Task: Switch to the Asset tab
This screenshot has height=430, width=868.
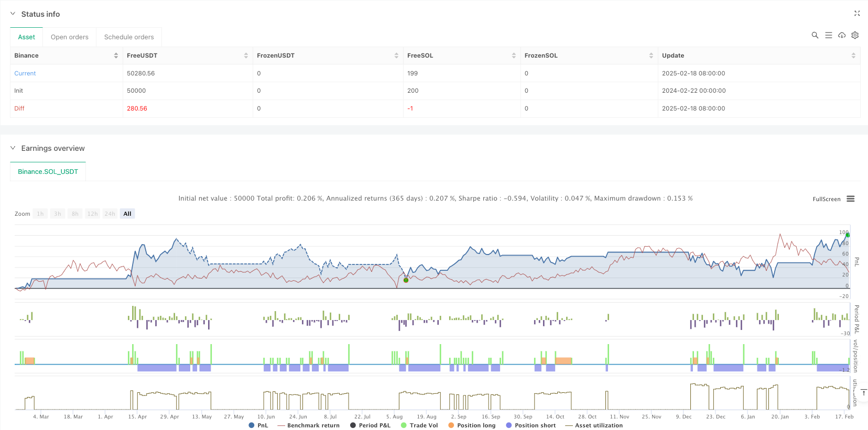Action: point(27,37)
